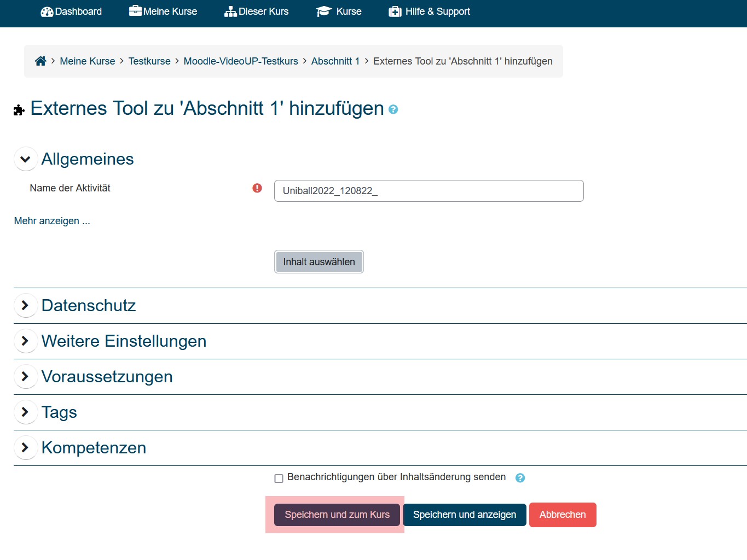The width and height of the screenshot is (747, 560).
Task: Open help for notification checkbox
Action: point(520,478)
